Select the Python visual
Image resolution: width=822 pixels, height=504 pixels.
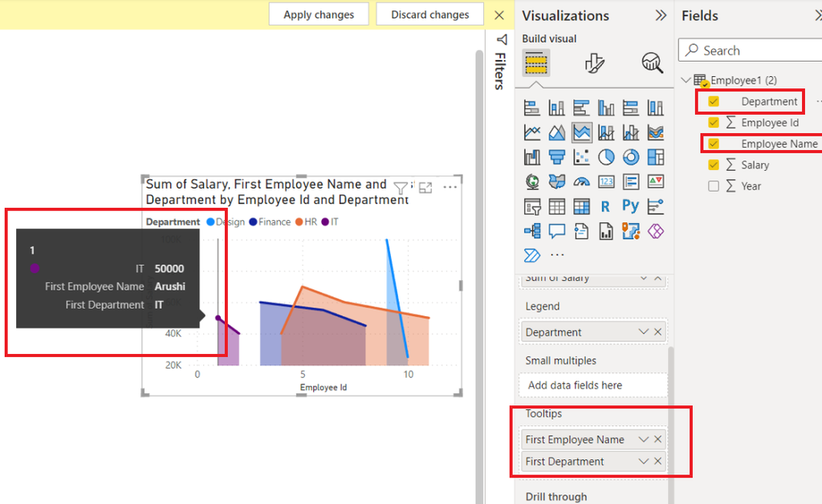[x=631, y=205]
